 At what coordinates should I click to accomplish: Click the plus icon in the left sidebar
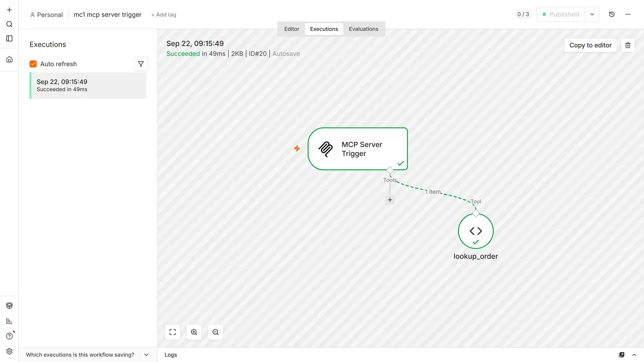(x=9, y=10)
